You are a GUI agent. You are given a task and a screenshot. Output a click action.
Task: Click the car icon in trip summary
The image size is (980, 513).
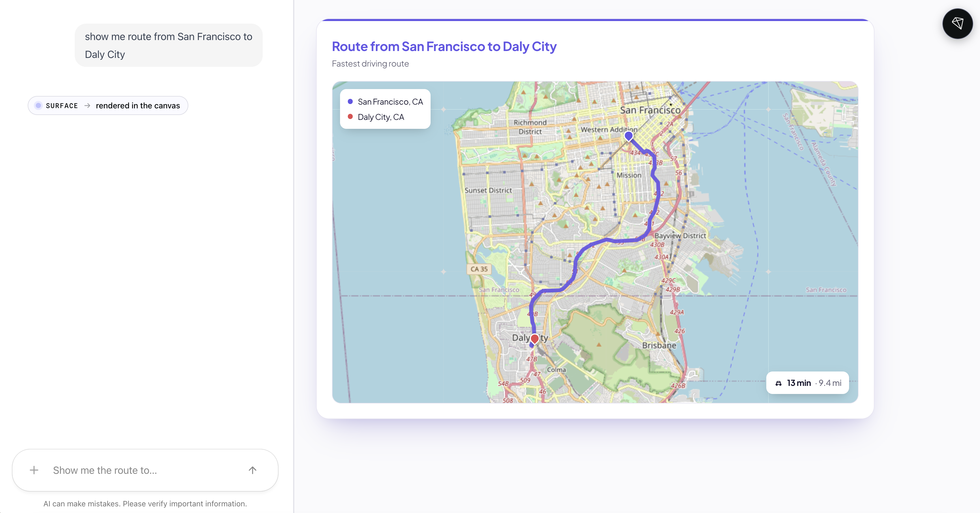pyautogui.click(x=778, y=383)
